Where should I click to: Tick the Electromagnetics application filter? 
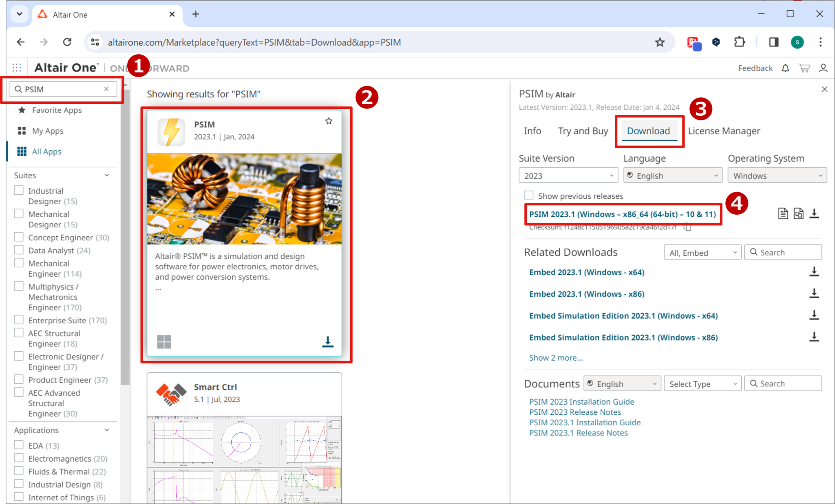click(x=19, y=458)
